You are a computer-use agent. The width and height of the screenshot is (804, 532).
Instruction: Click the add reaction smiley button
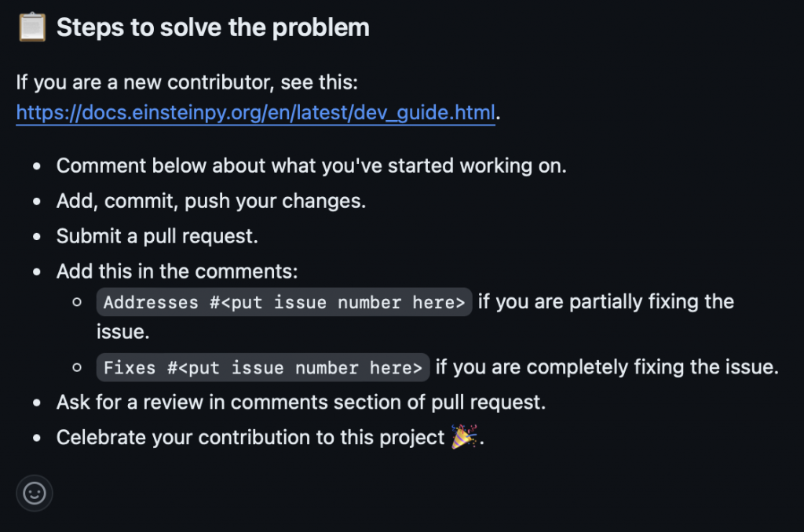coord(35,494)
